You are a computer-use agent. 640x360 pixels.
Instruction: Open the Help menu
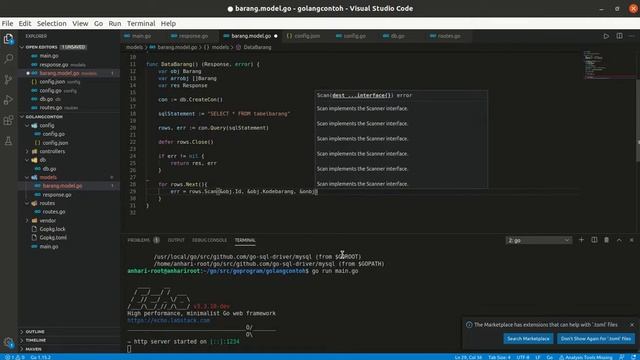pyautogui.click(x=168, y=23)
